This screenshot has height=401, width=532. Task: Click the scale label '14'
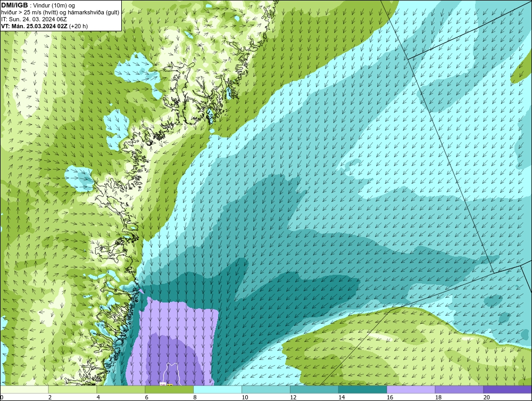coord(342,397)
